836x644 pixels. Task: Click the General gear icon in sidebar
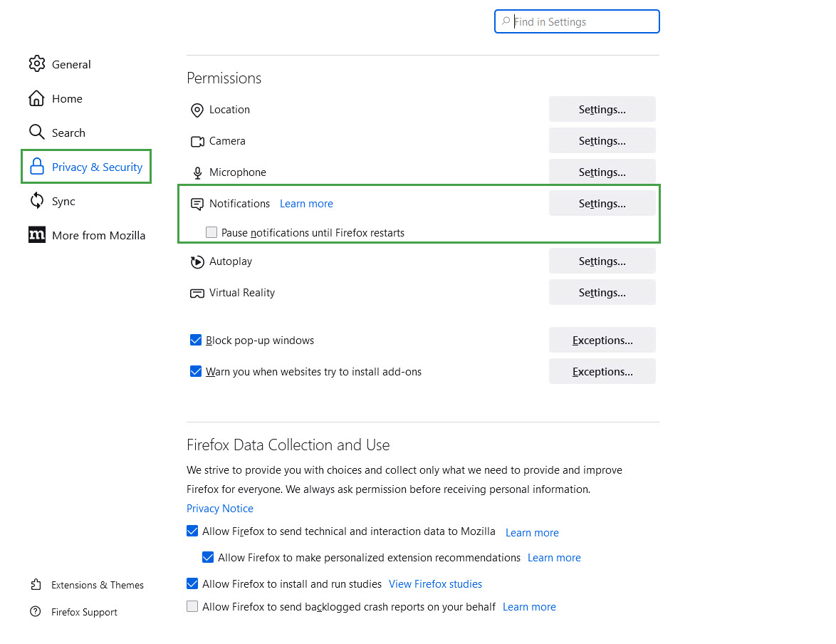tap(37, 64)
